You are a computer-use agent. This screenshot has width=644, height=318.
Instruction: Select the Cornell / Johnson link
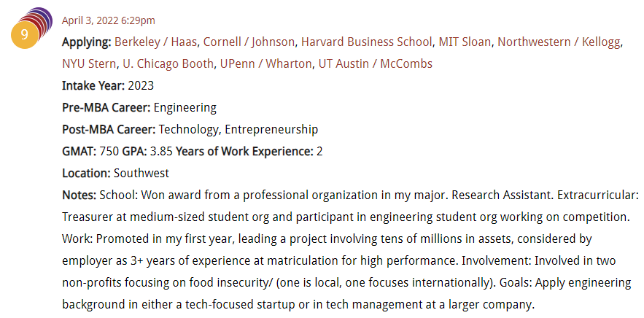(249, 42)
